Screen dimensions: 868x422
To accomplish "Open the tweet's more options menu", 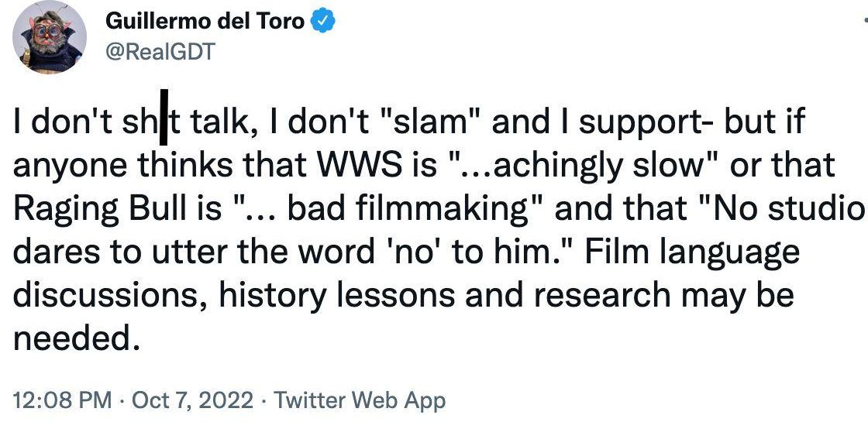I will coord(863,22).
